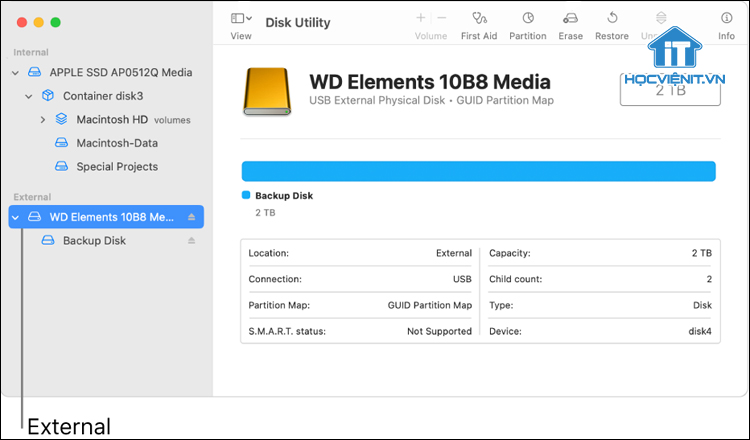The width and height of the screenshot is (750, 440).
Task: Eject WD Elements 10B8 Media
Action: (191, 217)
